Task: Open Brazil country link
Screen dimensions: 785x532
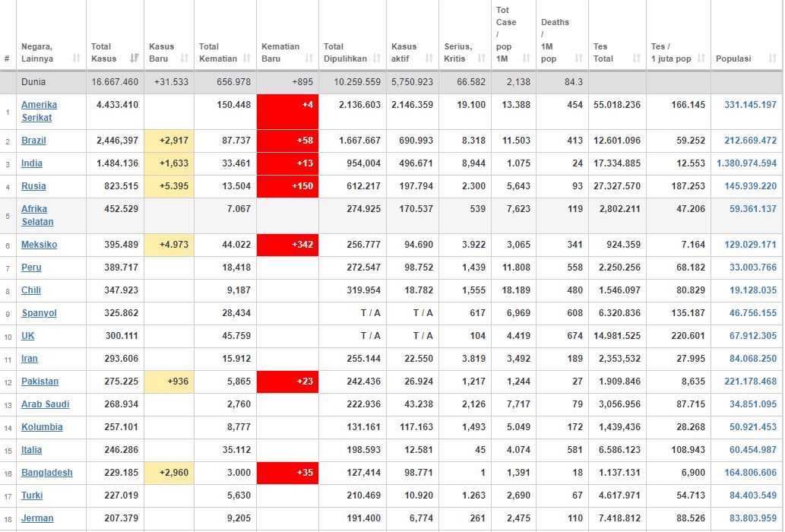Action: [x=33, y=141]
